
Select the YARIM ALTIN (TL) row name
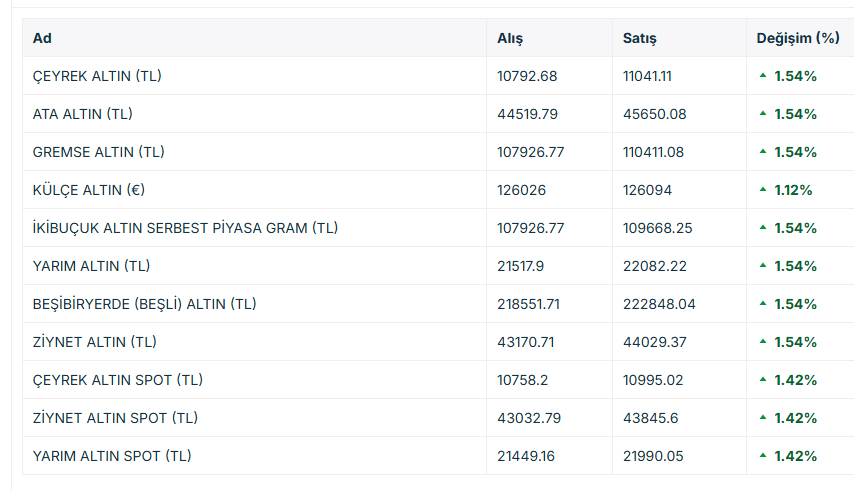coord(91,266)
